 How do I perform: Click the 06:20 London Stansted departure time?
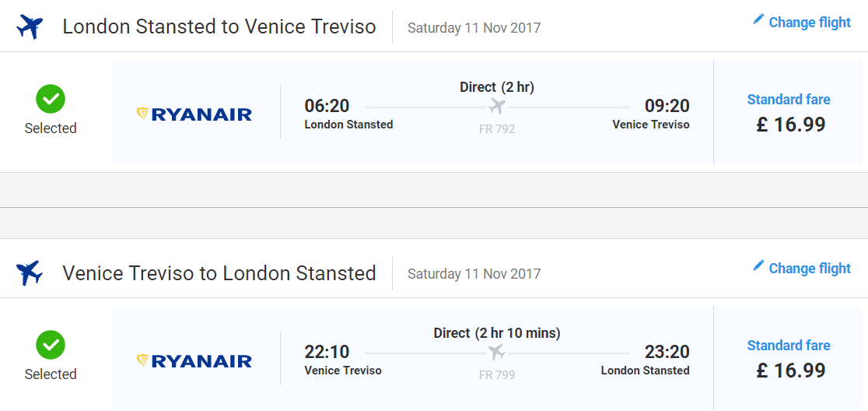[x=327, y=105]
